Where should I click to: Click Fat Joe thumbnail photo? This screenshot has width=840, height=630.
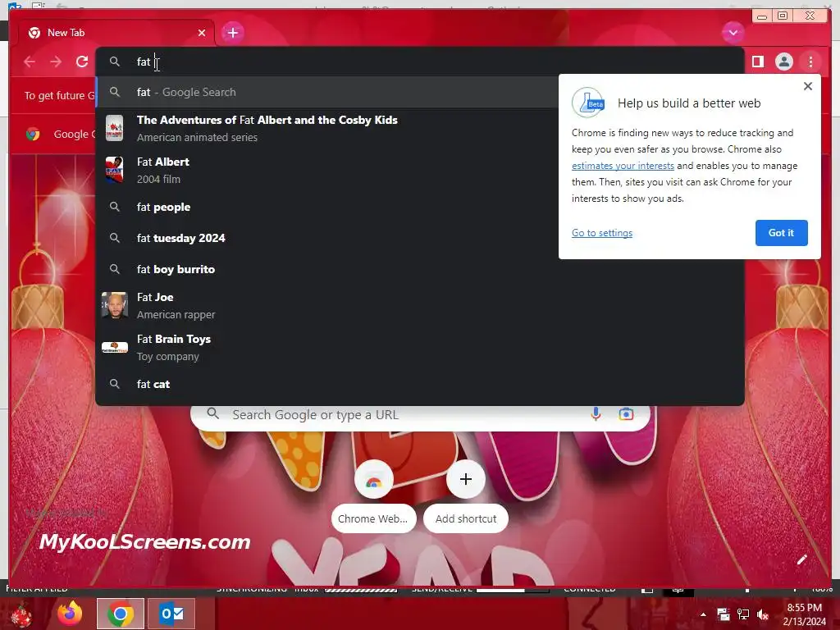tap(115, 305)
